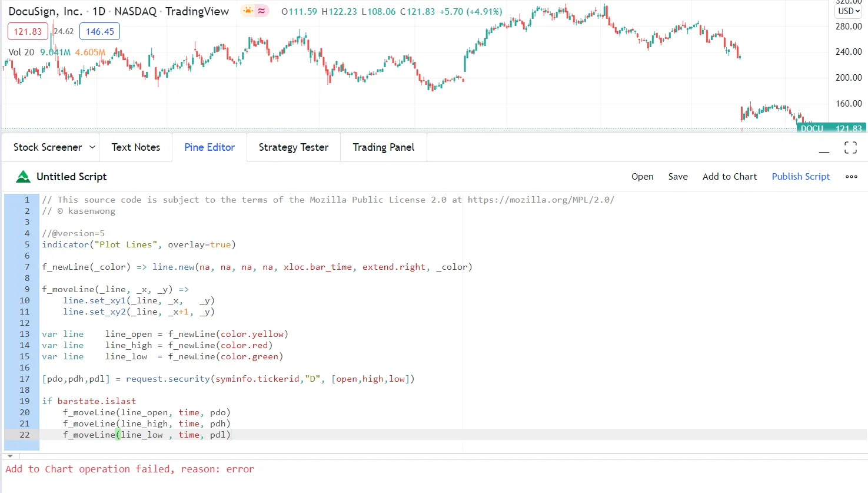Click the 24.62 spread value
The width and height of the screenshot is (868, 493).
(x=64, y=32)
